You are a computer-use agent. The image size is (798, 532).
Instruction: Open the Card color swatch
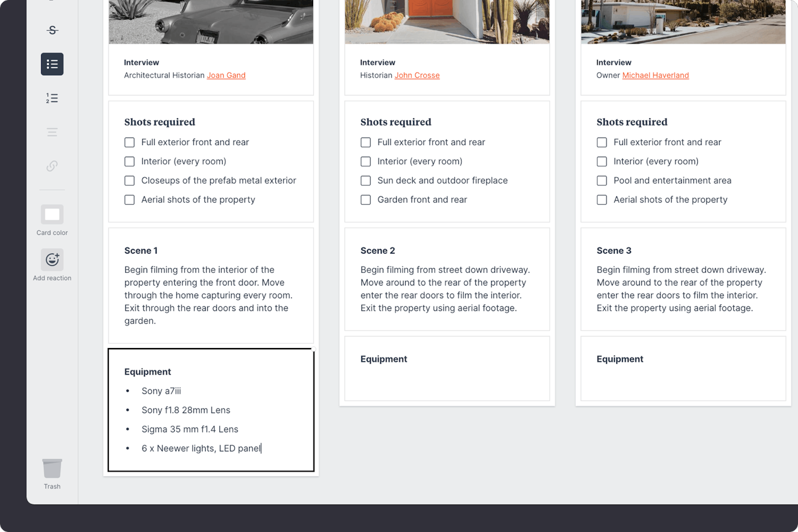click(52, 214)
